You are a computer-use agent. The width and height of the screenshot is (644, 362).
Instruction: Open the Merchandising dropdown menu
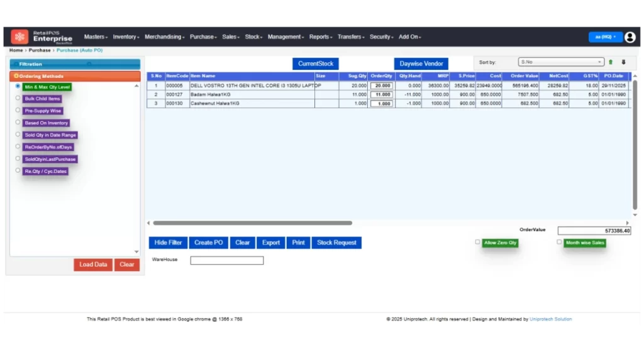click(164, 37)
